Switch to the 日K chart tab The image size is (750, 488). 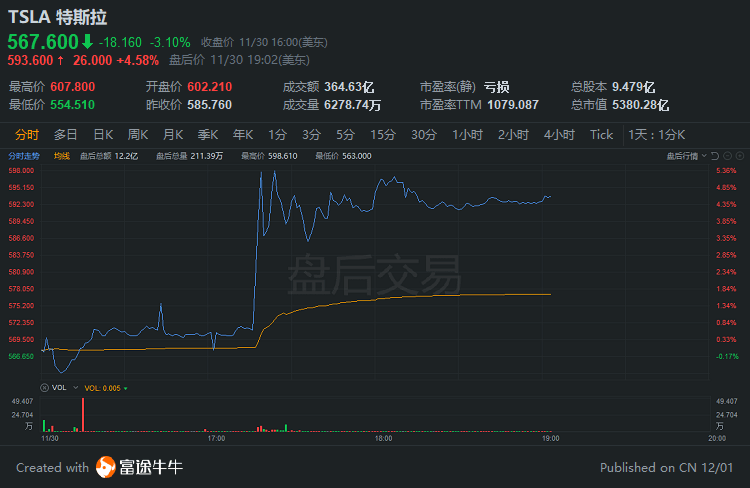pyautogui.click(x=103, y=135)
